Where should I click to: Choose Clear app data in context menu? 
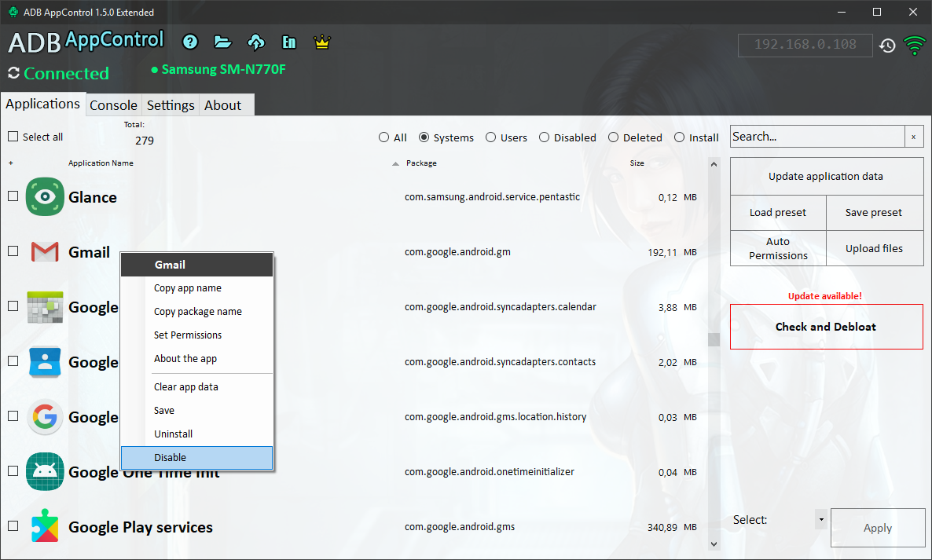tap(197, 387)
